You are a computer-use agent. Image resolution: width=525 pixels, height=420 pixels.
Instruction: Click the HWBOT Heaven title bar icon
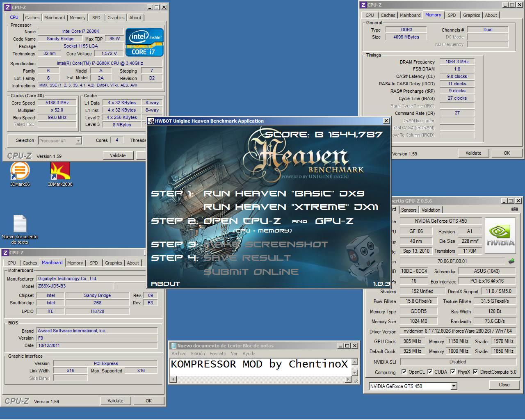pos(151,121)
